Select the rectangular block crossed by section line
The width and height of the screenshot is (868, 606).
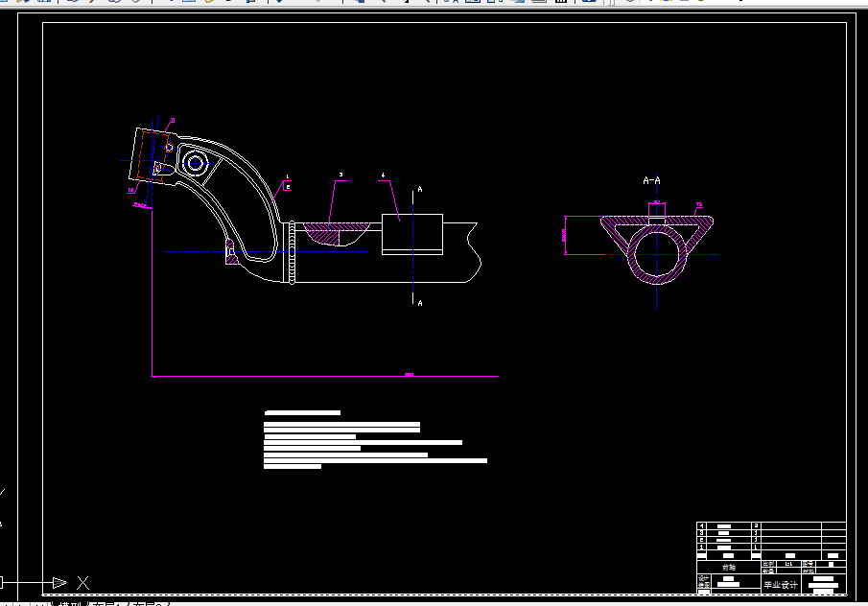coord(412,234)
